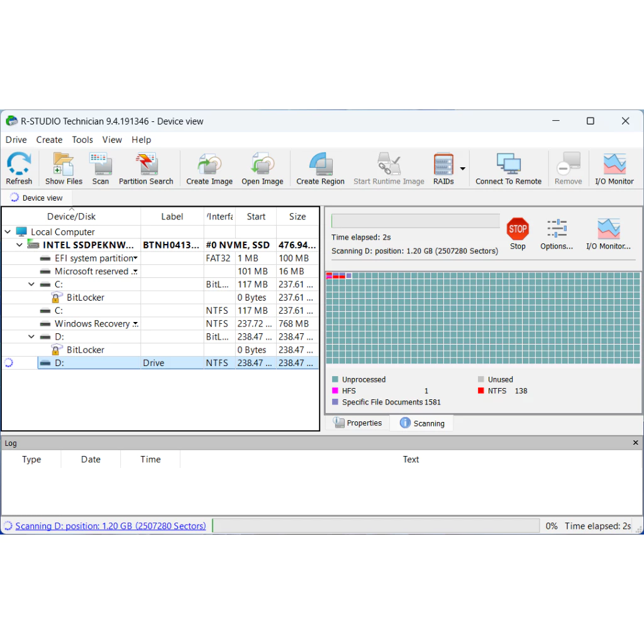Image resolution: width=644 pixels, height=644 pixels.
Task: Click the Log Date column header
Action: 91,459
